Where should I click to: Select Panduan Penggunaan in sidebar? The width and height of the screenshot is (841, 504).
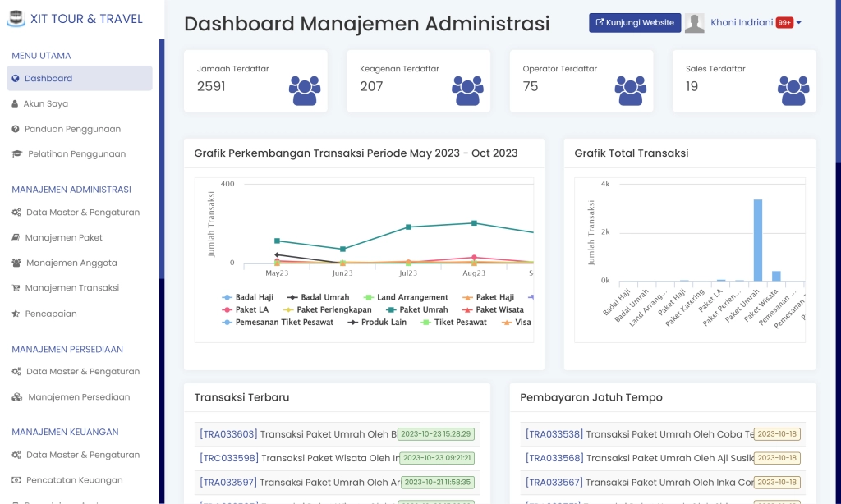(x=72, y=129)
